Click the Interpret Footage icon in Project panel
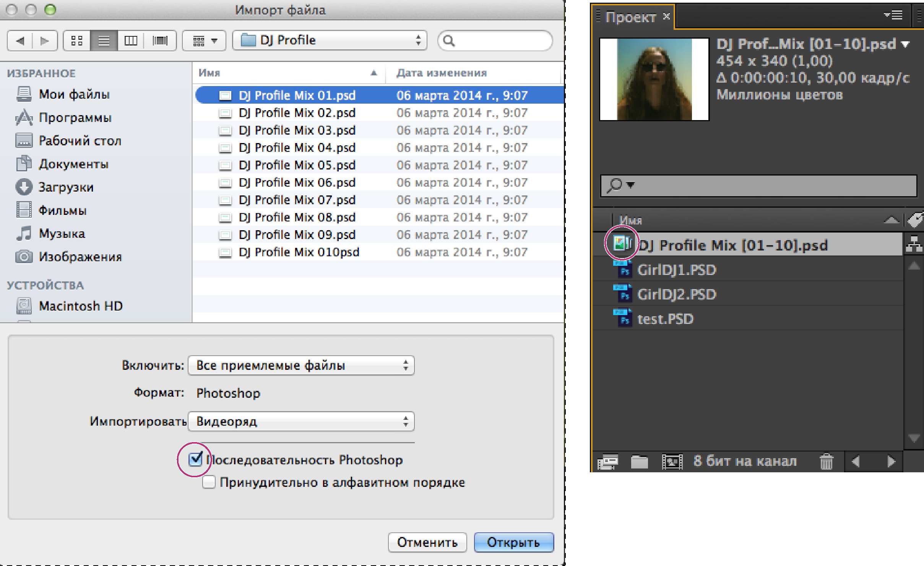The height and width of the screenshot is (566, 924). (607, 462)
